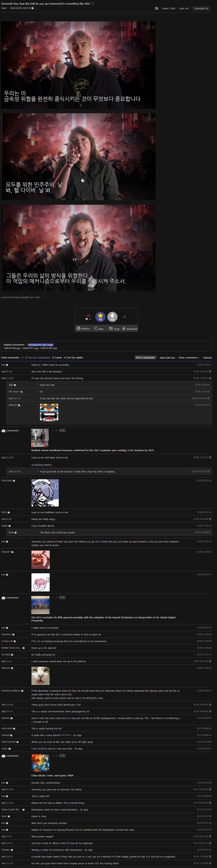The image size is (217, 868).
Task: Open attachment 1000347807.jpg
Action: point(48,348)
